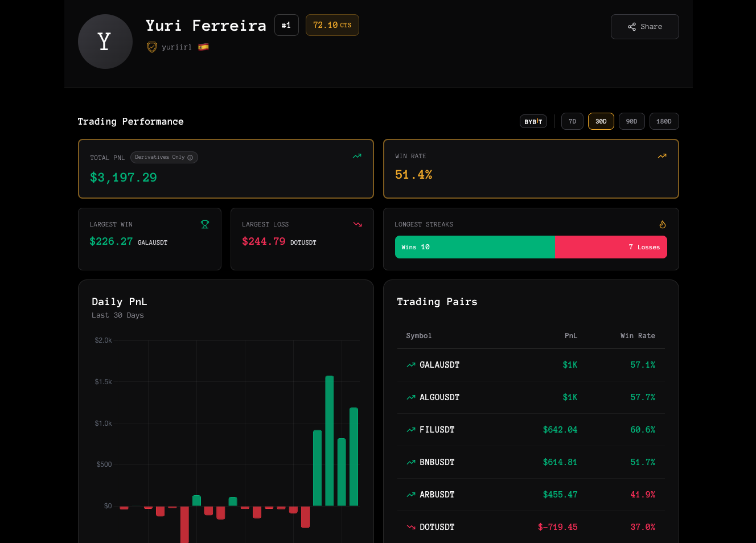756x543 pixels.
Task: Select the 7D tab
Action: 572,121
